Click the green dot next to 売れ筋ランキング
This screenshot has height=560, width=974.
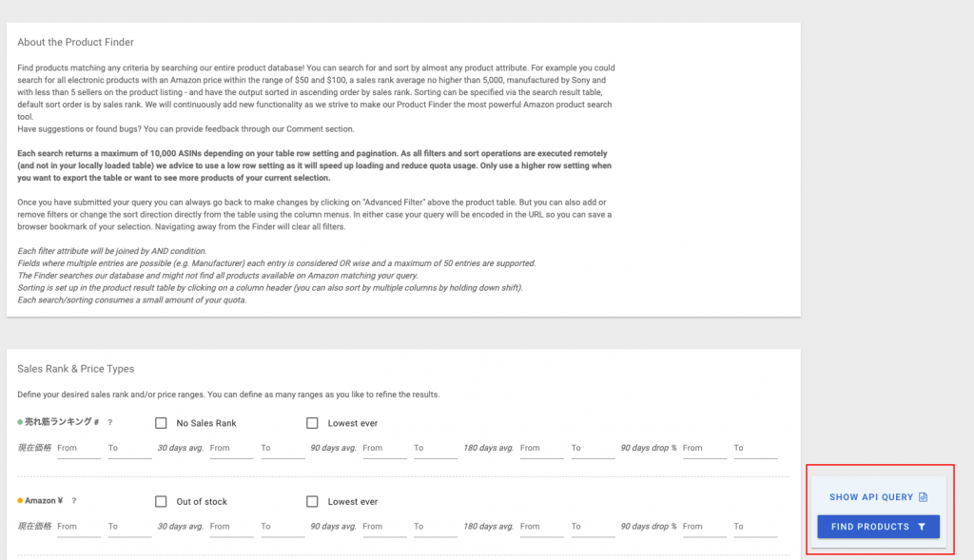point(21,422)
